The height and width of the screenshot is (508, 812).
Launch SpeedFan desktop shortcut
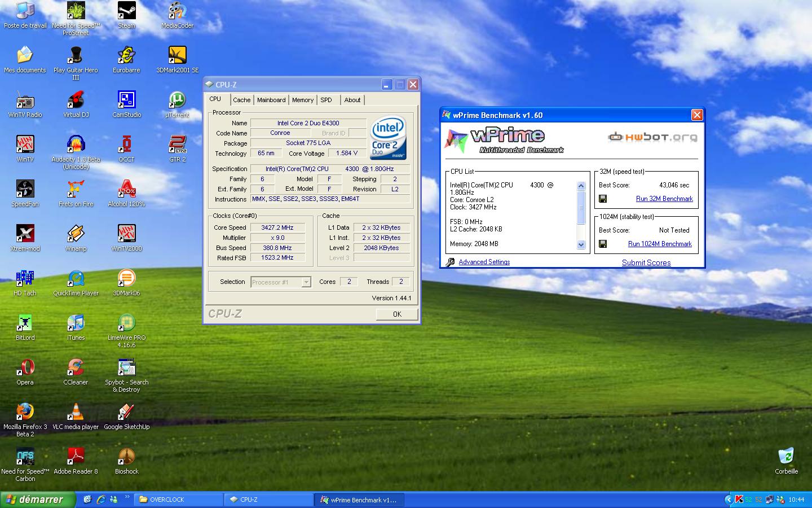tap(25, 194)
